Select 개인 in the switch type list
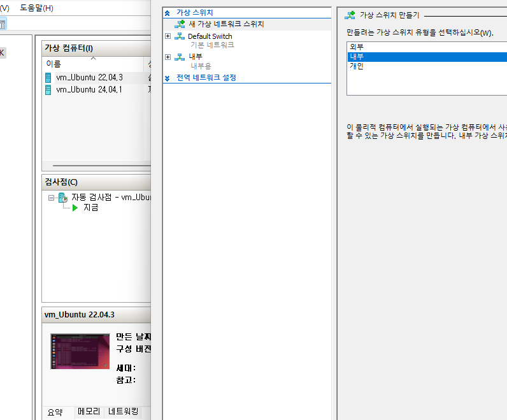Viewport: 507px width, 420px height. (356, 66)
